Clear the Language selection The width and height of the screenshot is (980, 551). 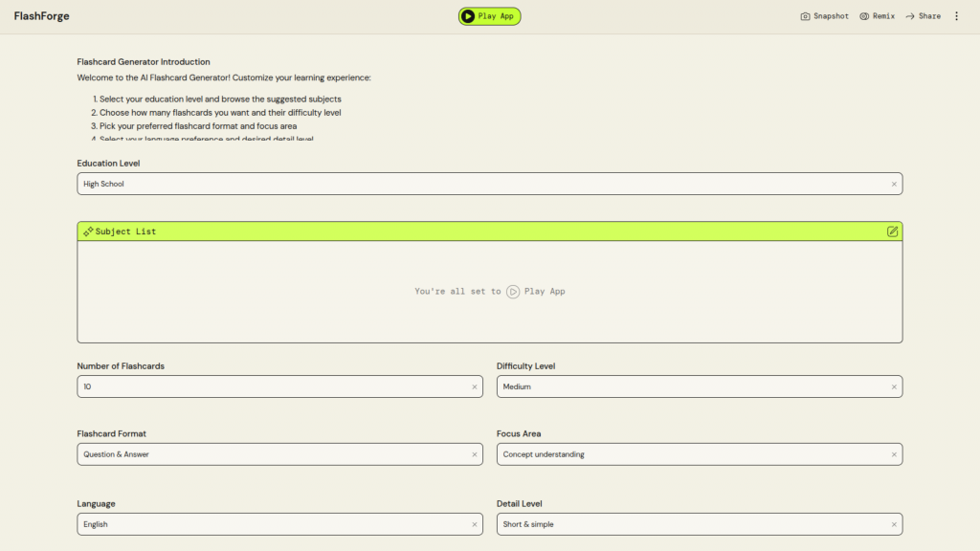(x=475, y=524)
